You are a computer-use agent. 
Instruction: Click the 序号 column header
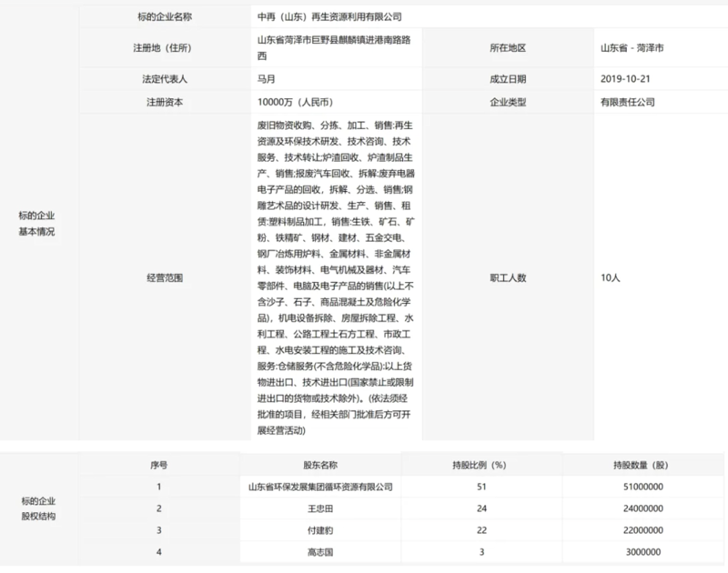(158, 465)
